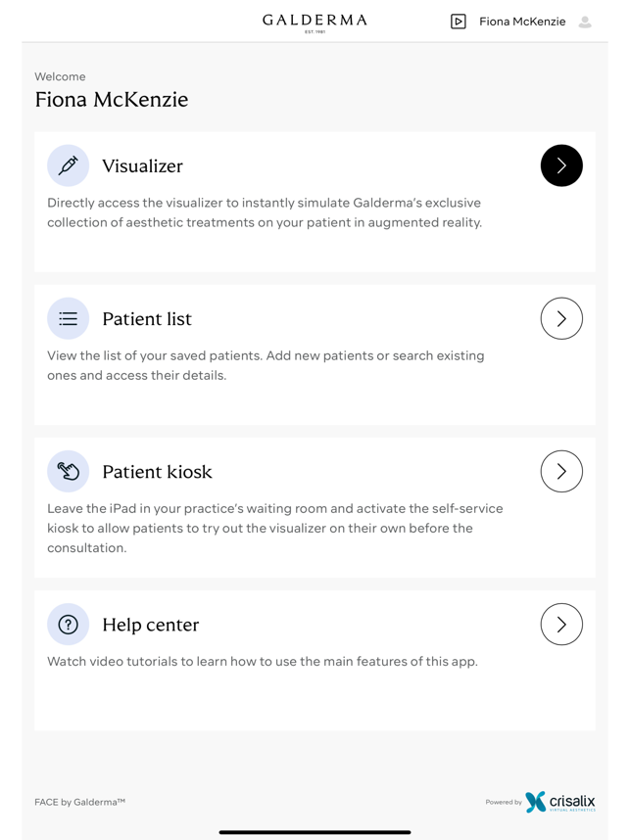Screen dimensions: 630x840
Task: Click the Galderma logo at top
Action: [x=315, y=22]
